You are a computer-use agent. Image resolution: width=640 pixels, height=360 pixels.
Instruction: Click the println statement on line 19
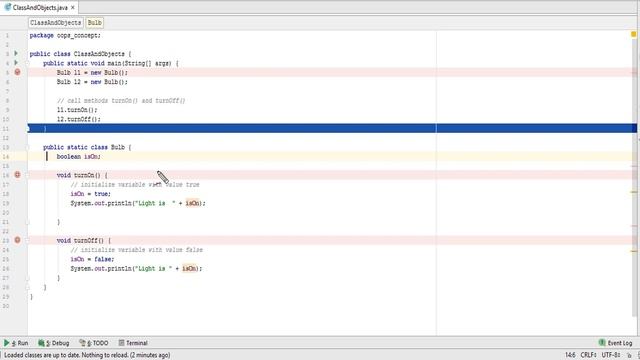pos(138,203)
